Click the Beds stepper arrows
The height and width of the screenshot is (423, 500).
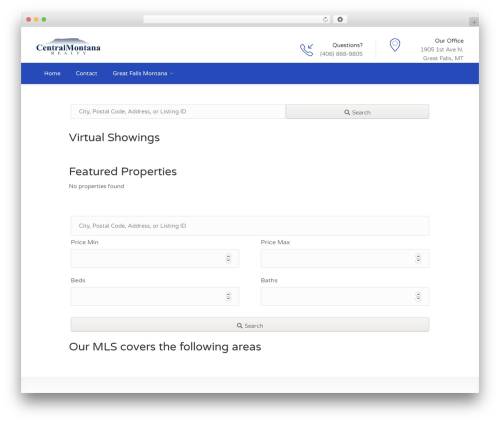pyautogui.click(x=228, y=296)
